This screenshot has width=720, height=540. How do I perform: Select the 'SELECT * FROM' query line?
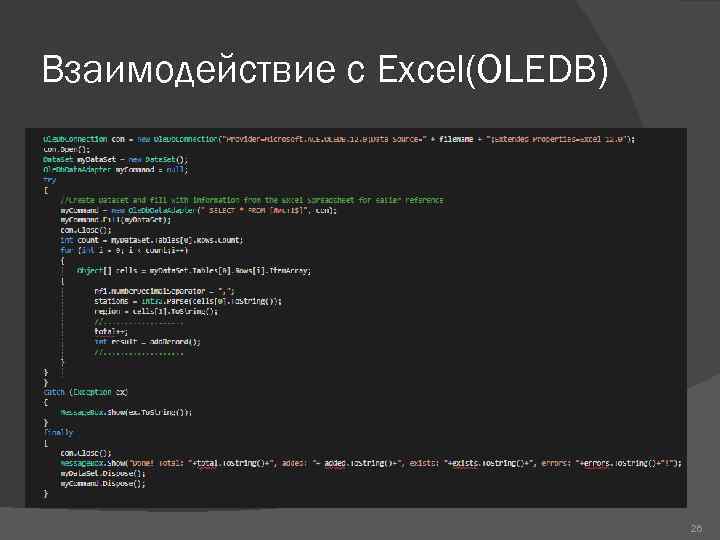click(x=198, y=210)
